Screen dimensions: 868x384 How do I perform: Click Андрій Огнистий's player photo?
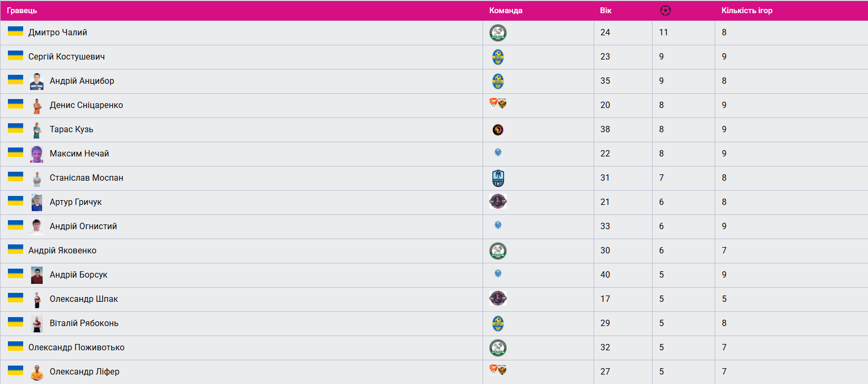tap(37, 227)
